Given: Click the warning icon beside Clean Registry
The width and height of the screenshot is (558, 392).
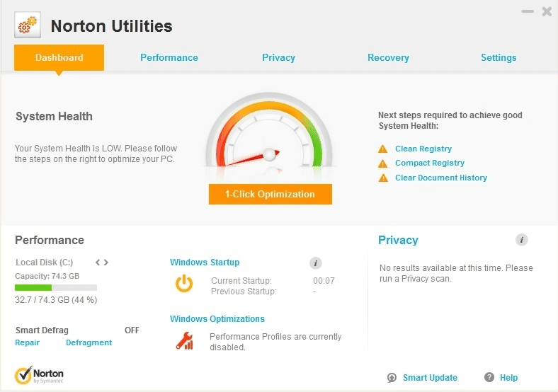Looking at the screenshot, I should [x=383, y=149].
